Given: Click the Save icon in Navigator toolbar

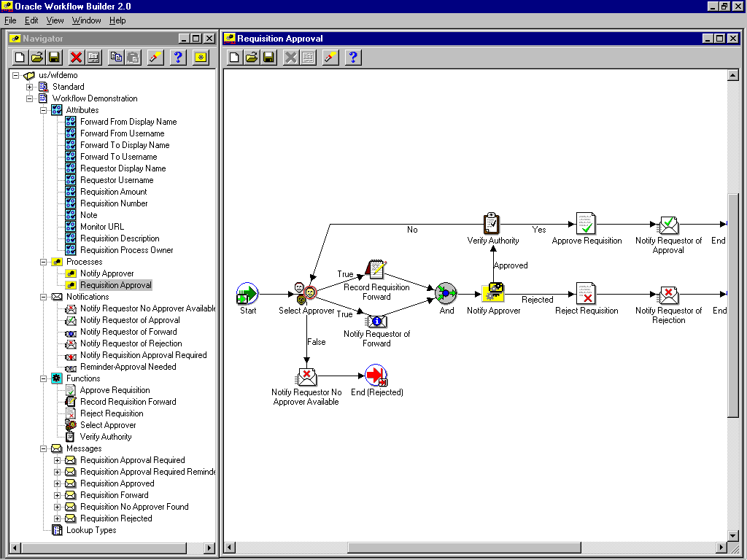Looking at the screenshot, I should pos(54,58).
